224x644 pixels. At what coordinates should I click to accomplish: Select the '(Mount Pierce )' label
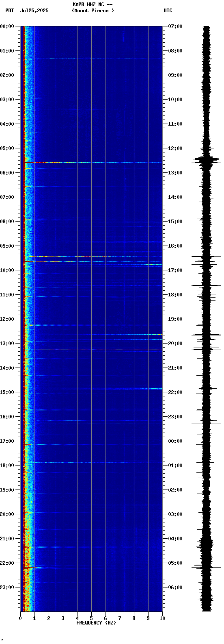(x=93, y=11)
